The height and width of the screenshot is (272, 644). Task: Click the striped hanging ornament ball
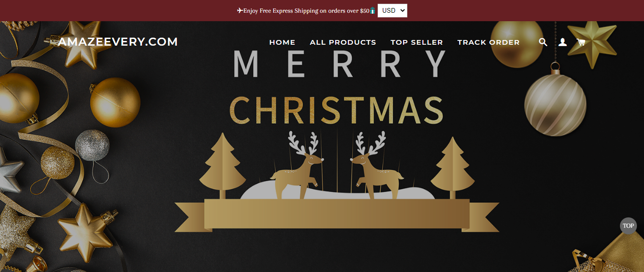coord(555,104)
